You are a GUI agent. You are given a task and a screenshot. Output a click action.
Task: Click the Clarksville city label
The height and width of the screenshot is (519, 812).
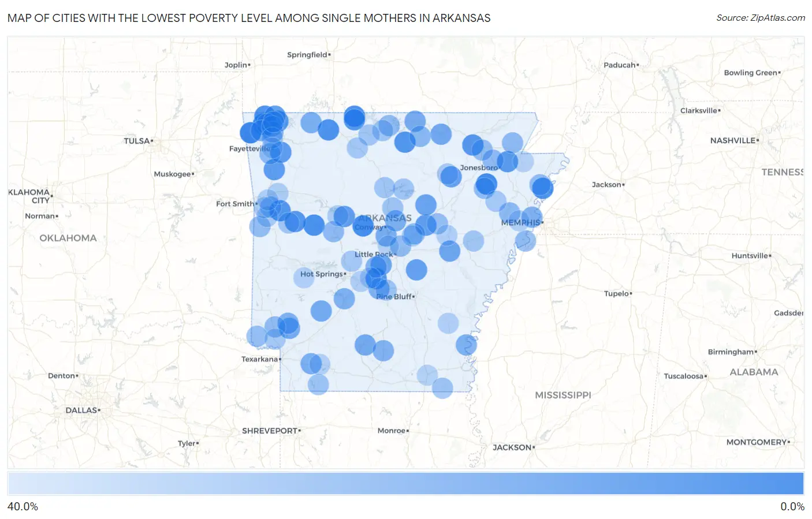699,110
